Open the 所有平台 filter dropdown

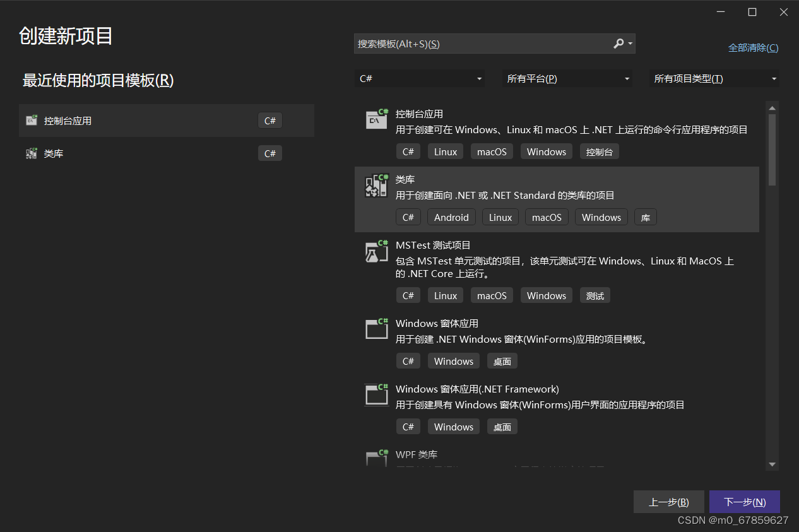pos(567,78)
